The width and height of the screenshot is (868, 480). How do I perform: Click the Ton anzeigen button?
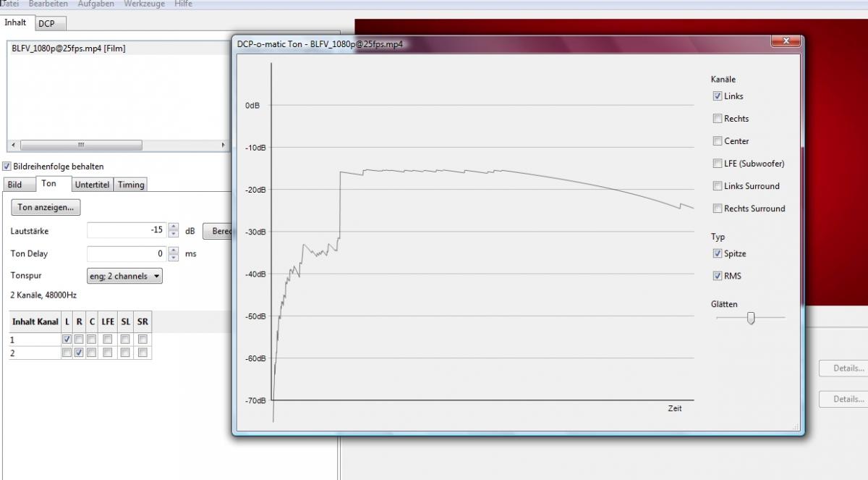pos(46,207)
